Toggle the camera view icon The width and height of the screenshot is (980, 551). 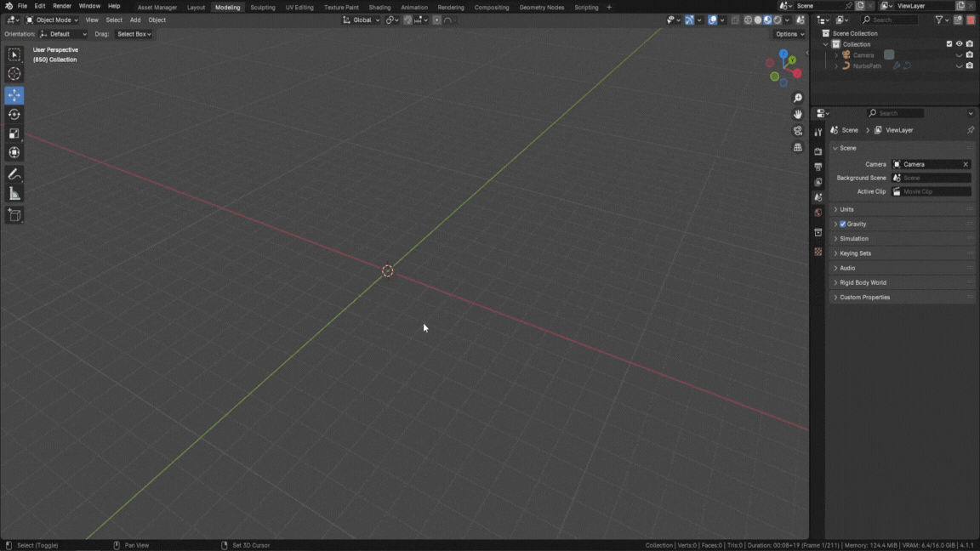(x=797, y=131)
